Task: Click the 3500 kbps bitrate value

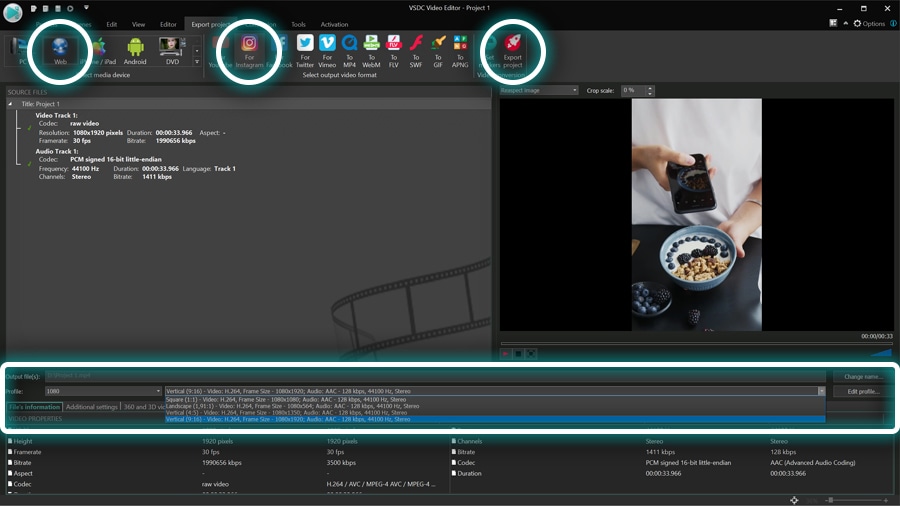Action: (x=341, y=462)
